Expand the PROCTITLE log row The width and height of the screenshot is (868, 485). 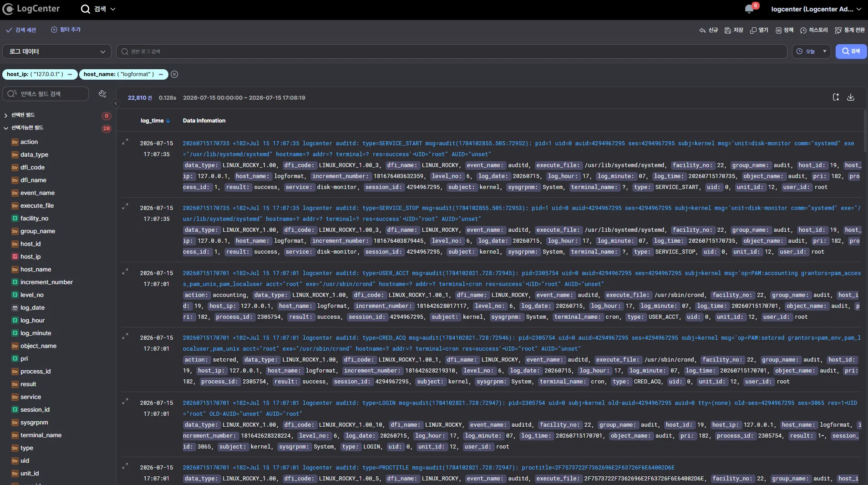pyautogui.click(x=125, y=466)
